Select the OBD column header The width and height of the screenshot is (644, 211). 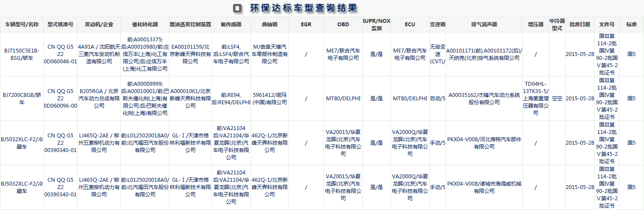[x=343, y=25]
